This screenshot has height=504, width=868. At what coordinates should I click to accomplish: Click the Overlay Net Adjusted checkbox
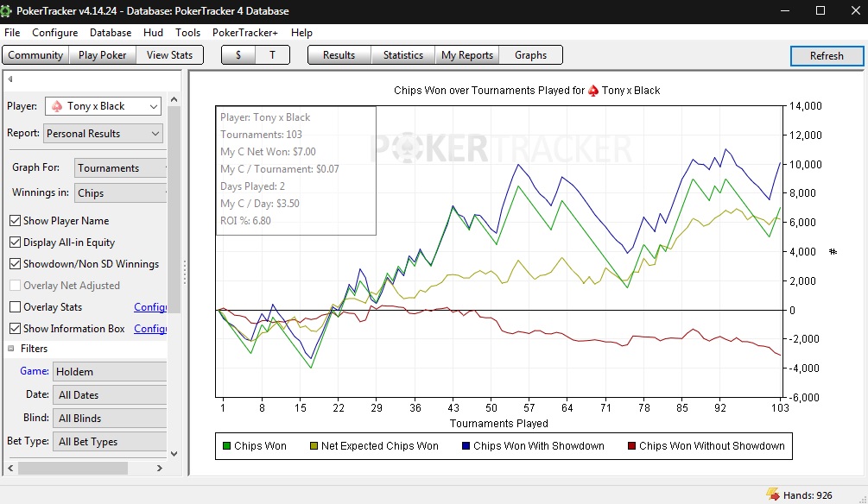pyautogui.click(x=16, y=286)
